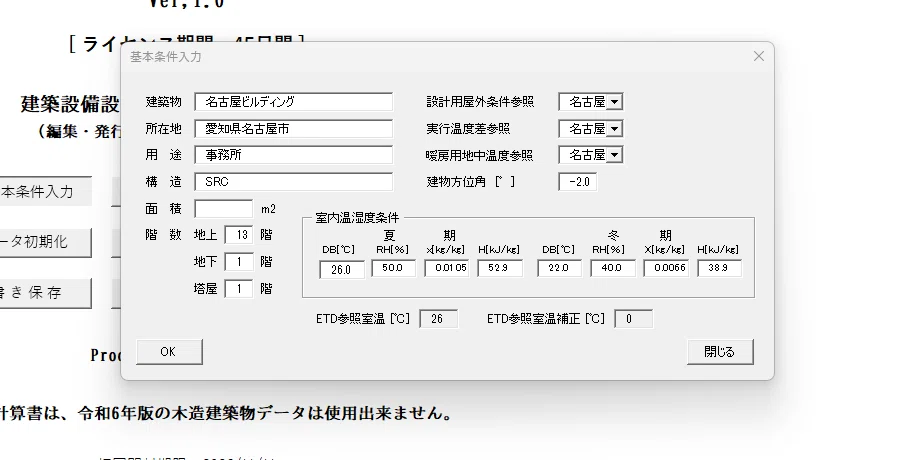Click summer humidity ratio field 0.0105
898x460 pixels.
pyautogui.click(x=447, y=268)
